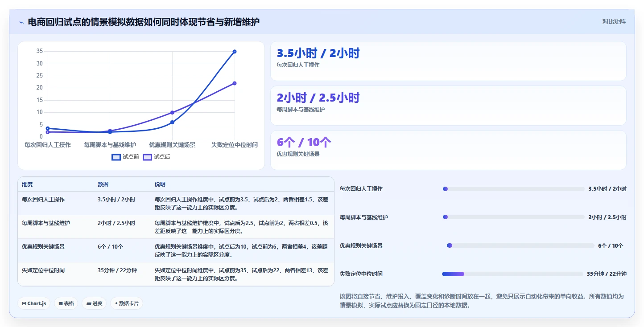The image size is (644, 327).
Task: Click the description mentioning 两者相差13
Action: click(x=241, y=274)
